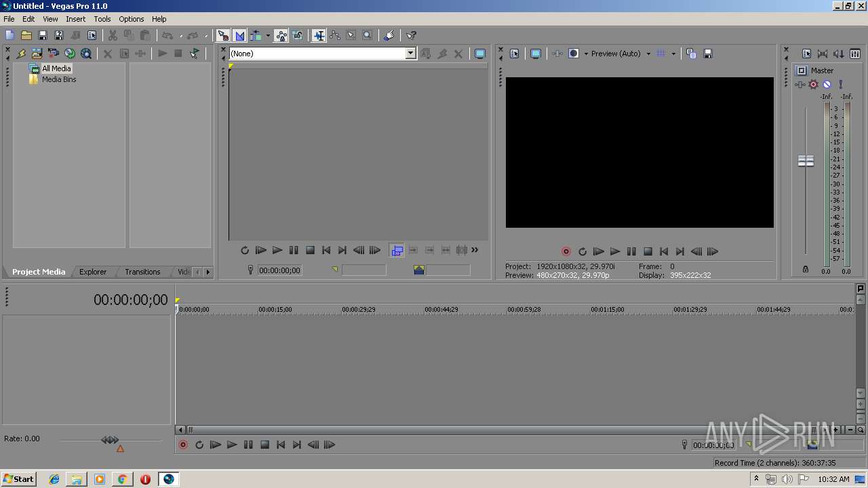The height and width of the screenshot is (488, 868).
Task: Switch to the Transitions tab
Action: point(142,272)
